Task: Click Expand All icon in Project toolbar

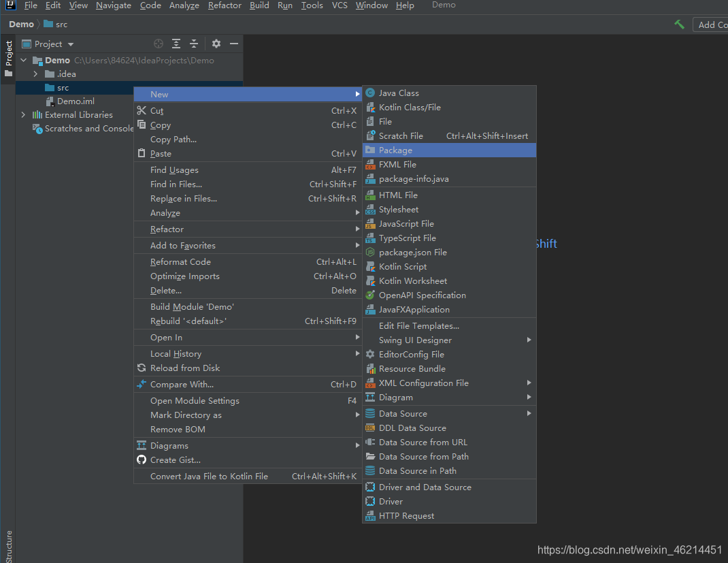Action: coord(176,44)
